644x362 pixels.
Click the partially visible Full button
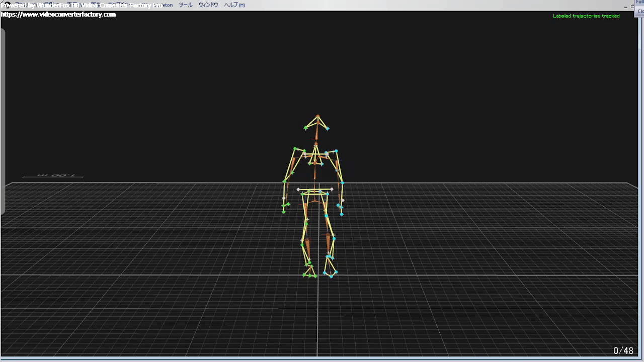pos(640,3)
